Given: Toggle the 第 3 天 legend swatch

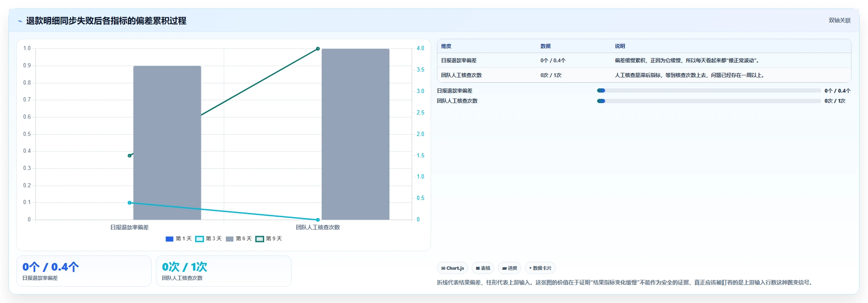Looking at the screenshot, I should click(200, 239).
